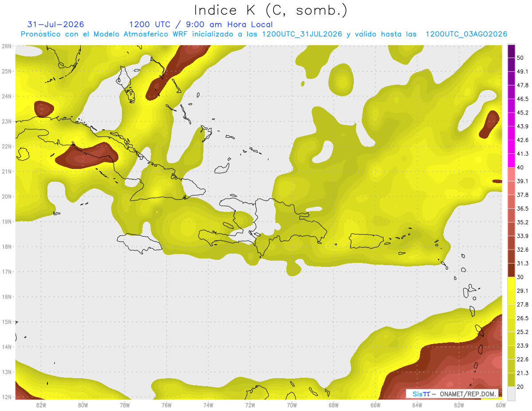Click the longitude label "60W"

click(501, 405)
